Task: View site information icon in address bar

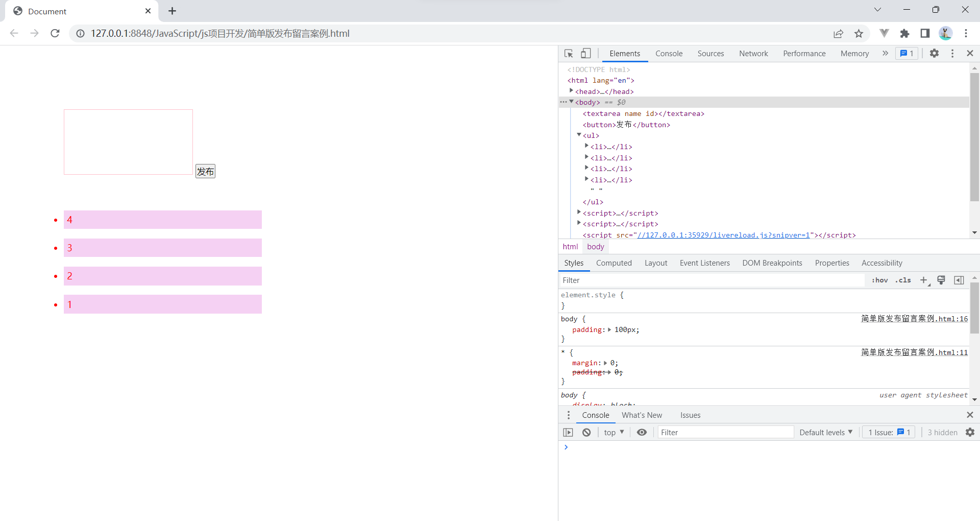Action: click(x=80, y=34)
